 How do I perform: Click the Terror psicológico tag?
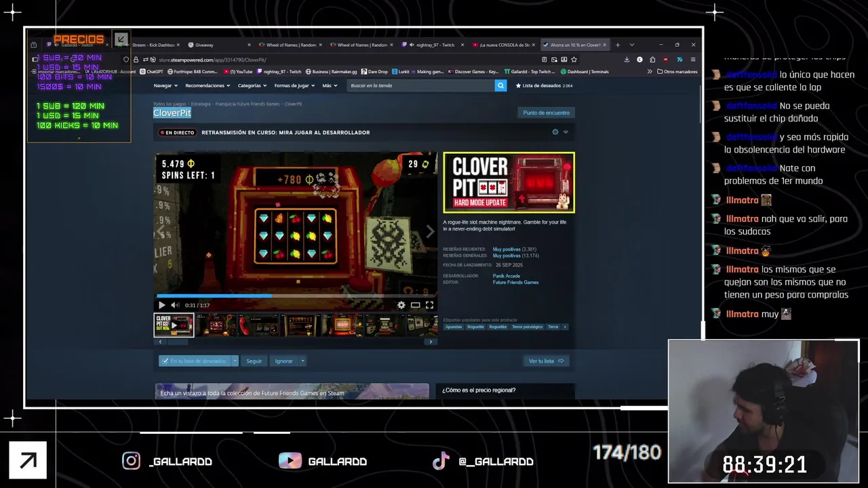click(527, 327)
